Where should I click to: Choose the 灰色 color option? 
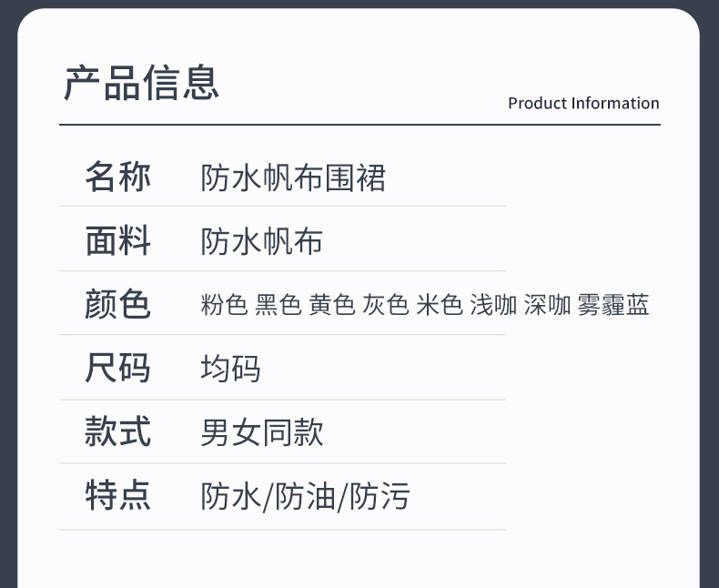(385, 305)
